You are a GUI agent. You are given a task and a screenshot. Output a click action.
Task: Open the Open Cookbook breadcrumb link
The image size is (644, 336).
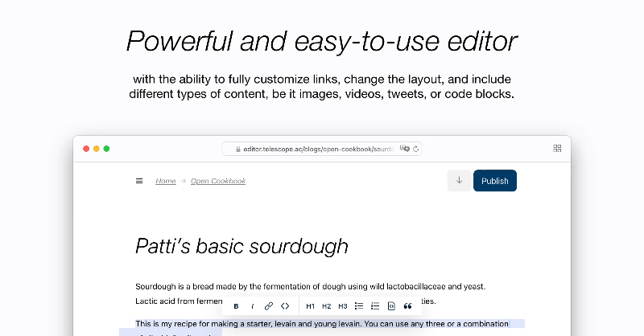[218, 181]
